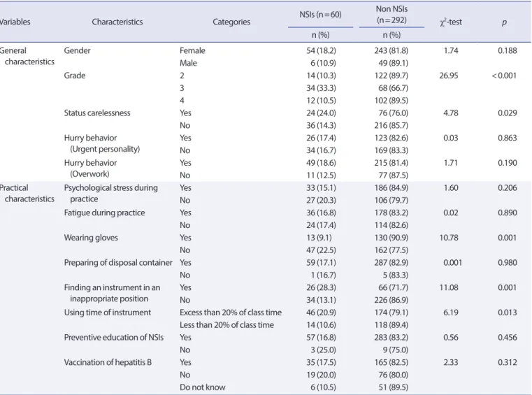Select 'Fatigue during practice' label
Image resolution: width=532 pixels, height=395 pixels.
coord(104,213)
